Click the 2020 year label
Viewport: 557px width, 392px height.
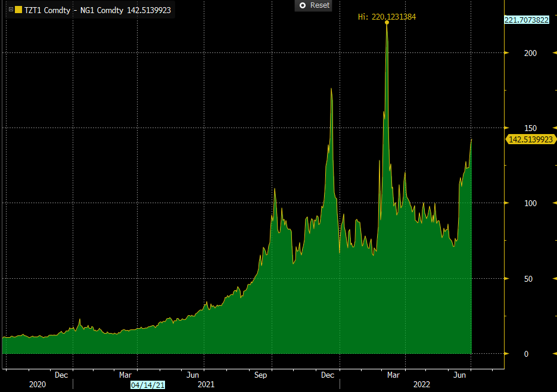coord(38,384)
